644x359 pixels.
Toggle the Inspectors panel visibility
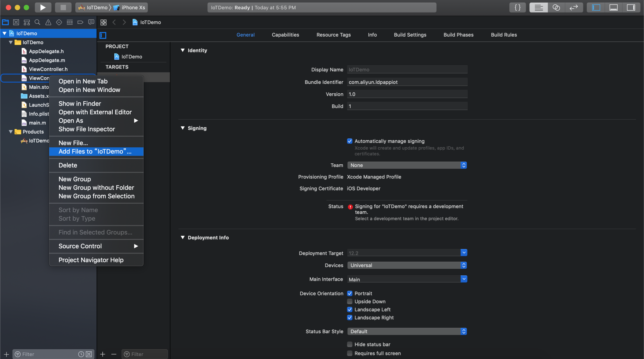click(631, 7)
